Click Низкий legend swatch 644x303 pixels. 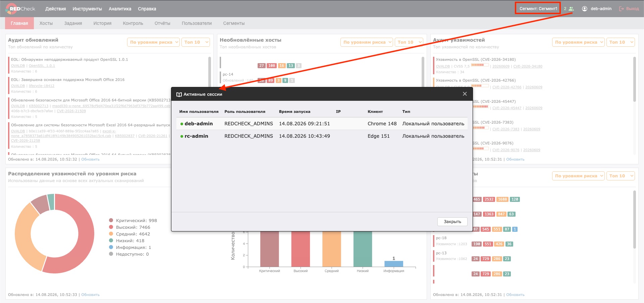click(x=111, y=241)
